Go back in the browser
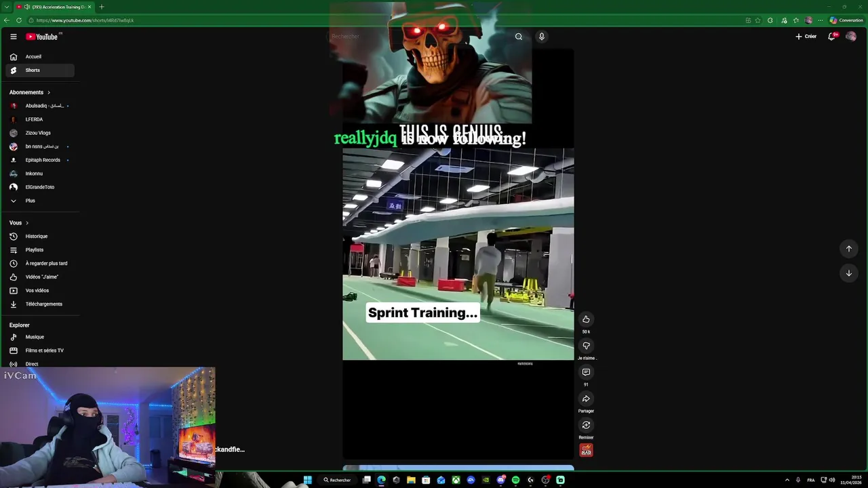This screenshot has width=868, height=488. (7, 20)
